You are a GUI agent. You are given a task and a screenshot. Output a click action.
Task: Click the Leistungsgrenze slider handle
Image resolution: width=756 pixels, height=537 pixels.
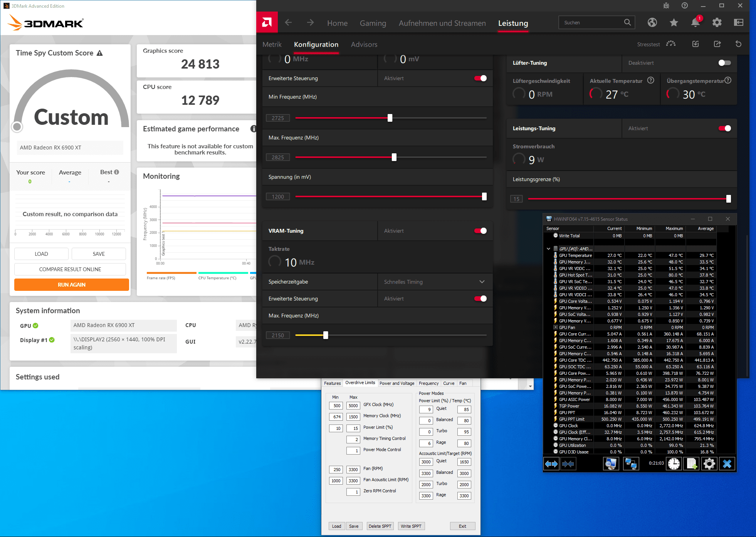pyautogui.click(x=728, y=199)
